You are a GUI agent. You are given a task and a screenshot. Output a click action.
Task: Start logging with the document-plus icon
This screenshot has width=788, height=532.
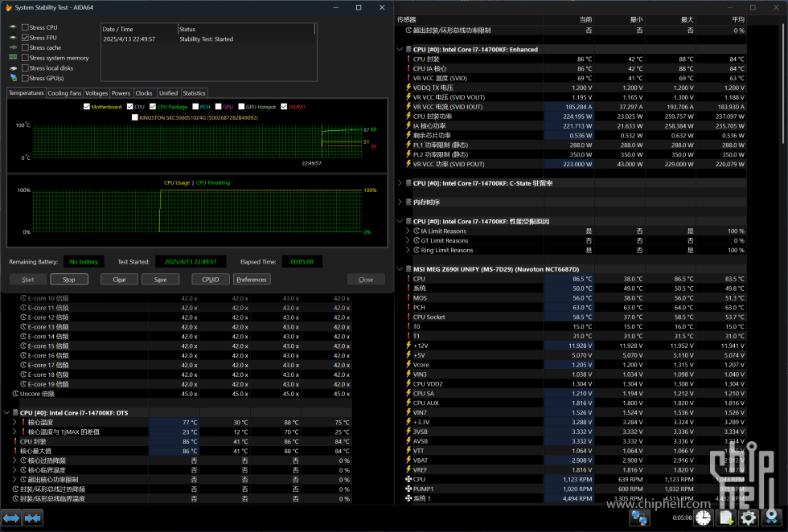[726, 518]
